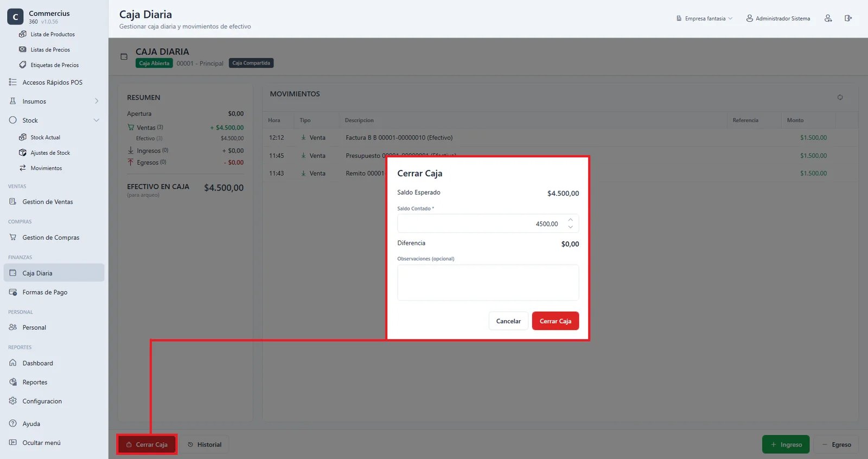Click the logout icon in header

(848, 18)
